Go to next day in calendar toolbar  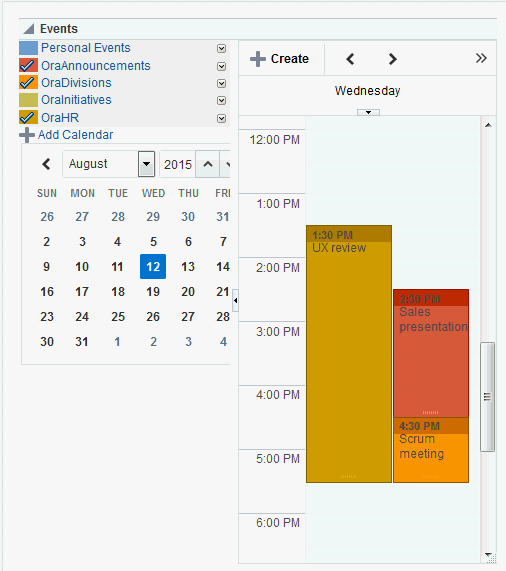point(392,59)
